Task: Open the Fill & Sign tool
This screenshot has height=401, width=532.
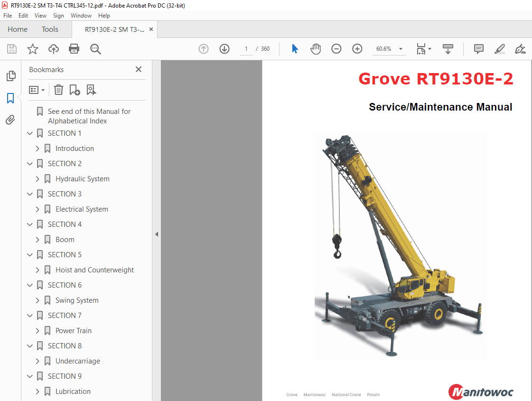Action: 520,49
